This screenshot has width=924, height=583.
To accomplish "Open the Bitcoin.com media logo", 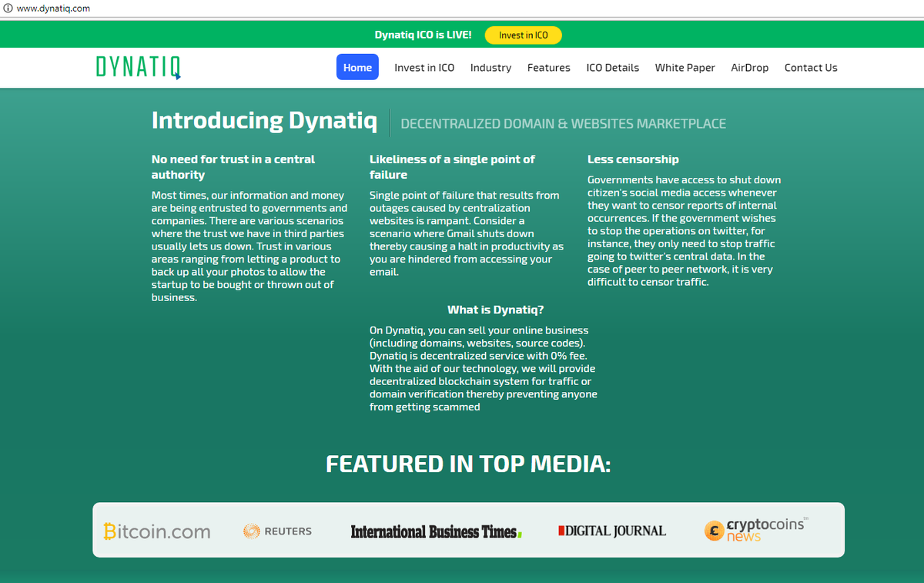I will pyautogui.click(x=157, y=531).
